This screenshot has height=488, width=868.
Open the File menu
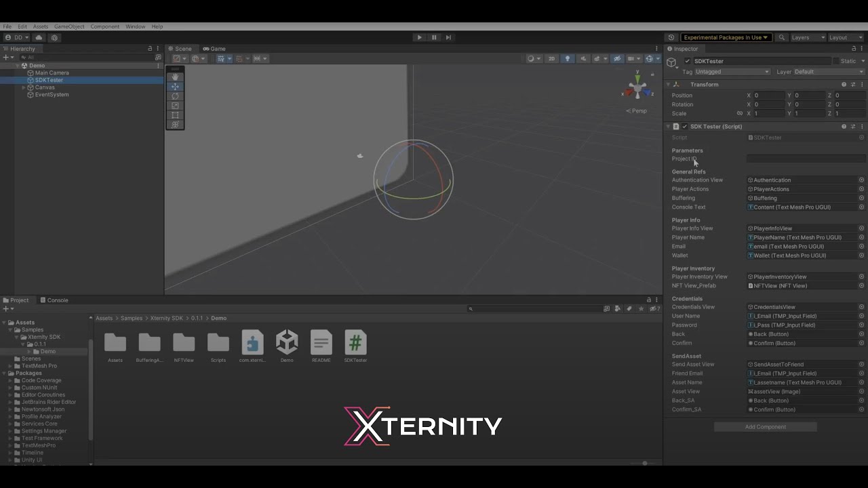(7, 26)
